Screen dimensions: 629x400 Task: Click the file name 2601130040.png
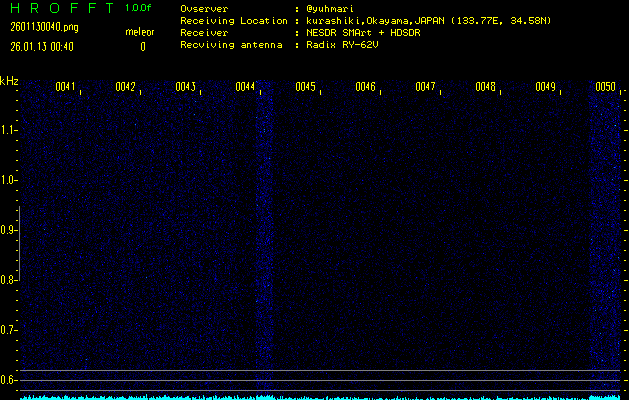(x=44, y=27)
